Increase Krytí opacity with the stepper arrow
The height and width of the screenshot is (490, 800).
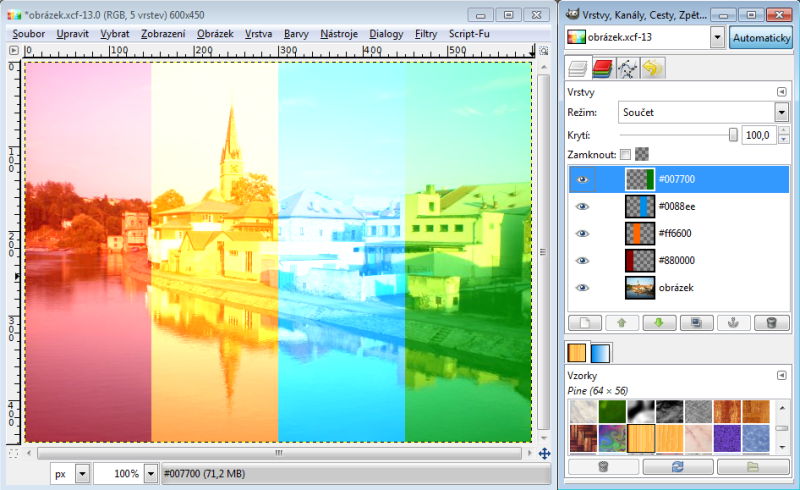784,131
